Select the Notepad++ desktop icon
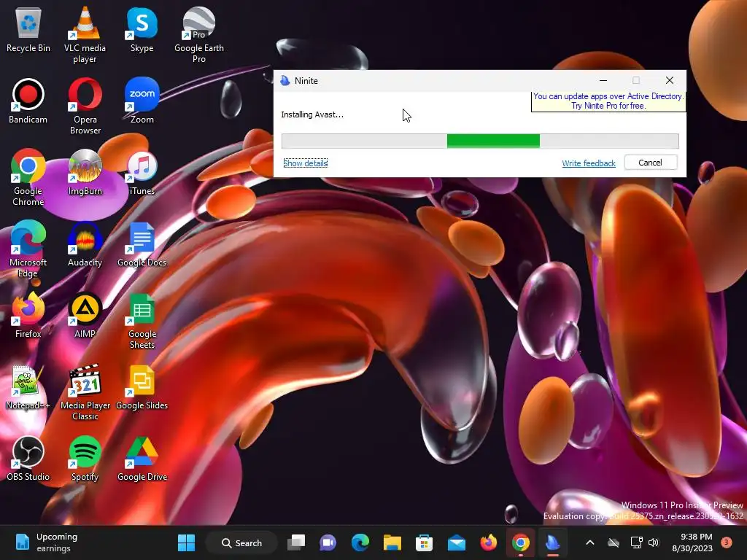The image size is (747, 560). click(28, 386)
